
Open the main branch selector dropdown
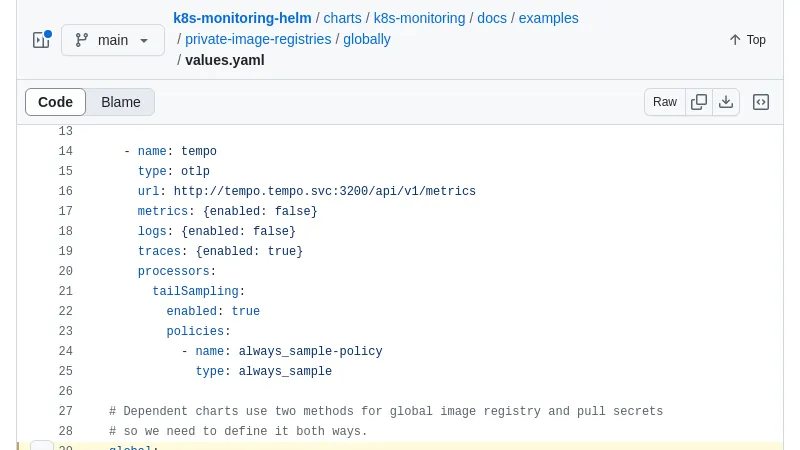[112, 40]
